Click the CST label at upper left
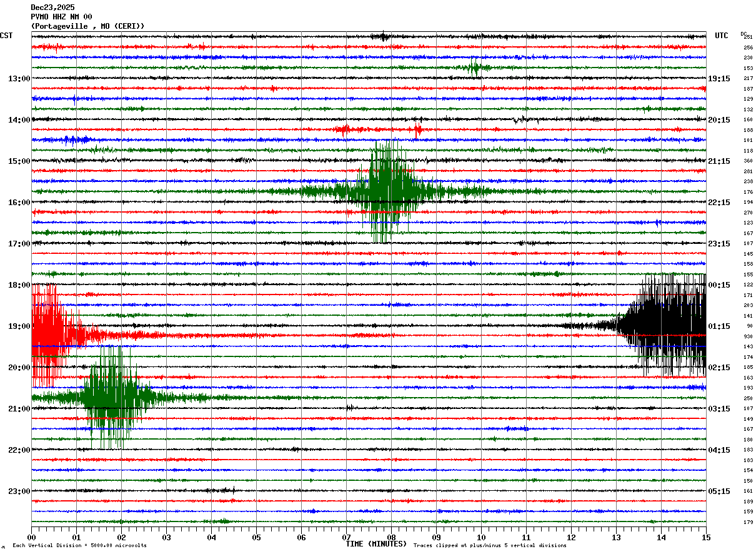Viewport: 756px width, 554px height. [x=6, y=36]
